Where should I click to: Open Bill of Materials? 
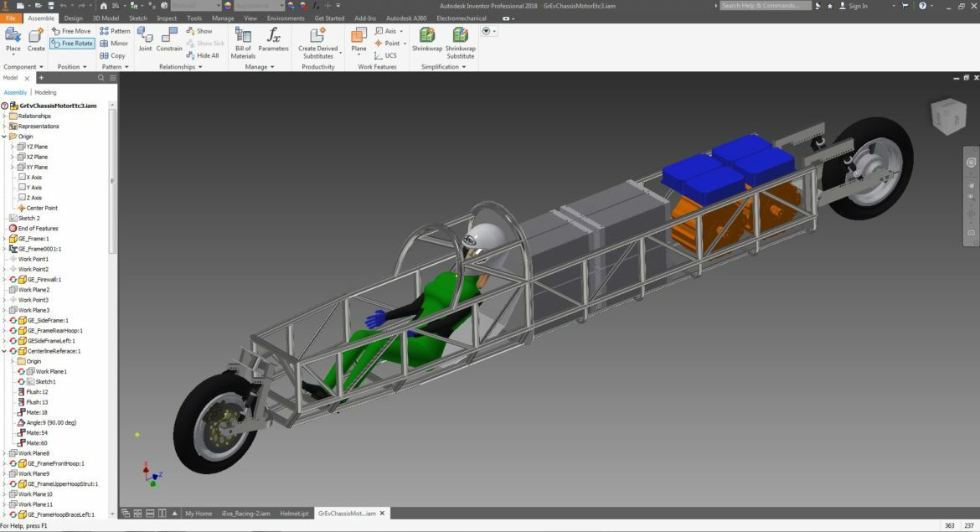coord(243,35)
